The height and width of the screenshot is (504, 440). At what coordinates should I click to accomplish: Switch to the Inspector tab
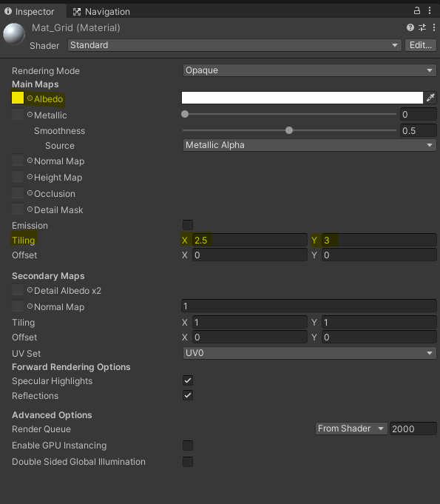coord(33,12)
